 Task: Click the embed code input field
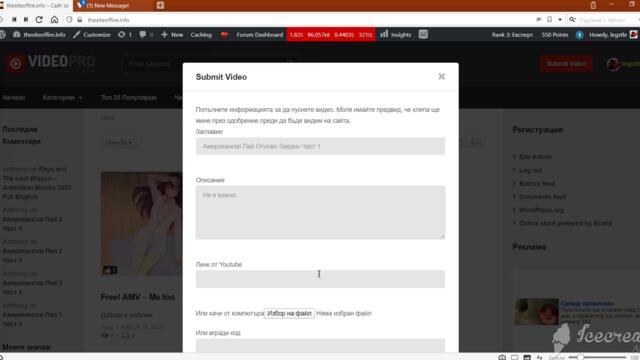pyautogui.click(x=320, y=345)
